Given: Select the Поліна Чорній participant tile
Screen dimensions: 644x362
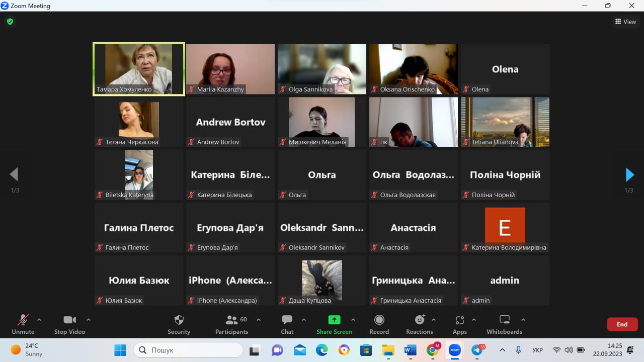Looking at the screenshot, I should click(505, 175).
